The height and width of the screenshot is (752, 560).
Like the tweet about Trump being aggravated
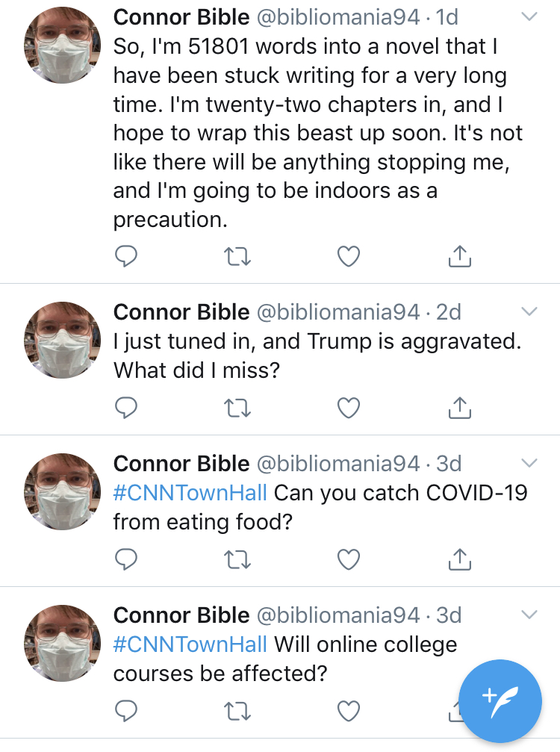point(349,408)
